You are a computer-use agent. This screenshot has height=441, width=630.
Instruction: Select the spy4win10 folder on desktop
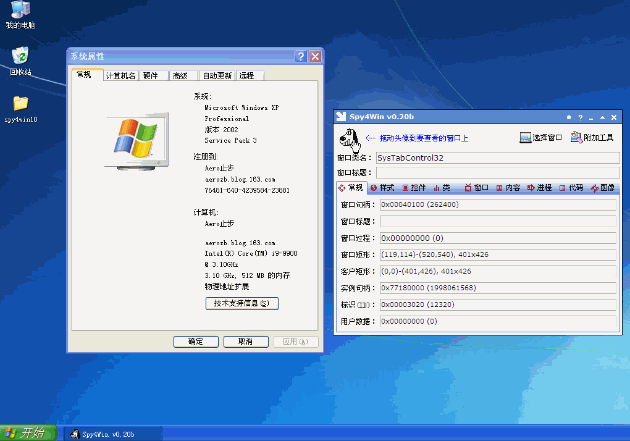20,109
